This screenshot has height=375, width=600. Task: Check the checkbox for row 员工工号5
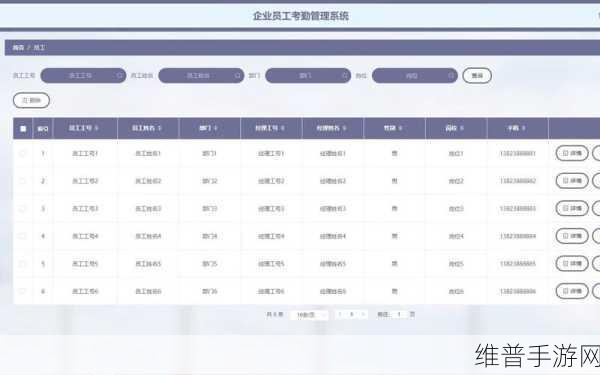point(23,264)
